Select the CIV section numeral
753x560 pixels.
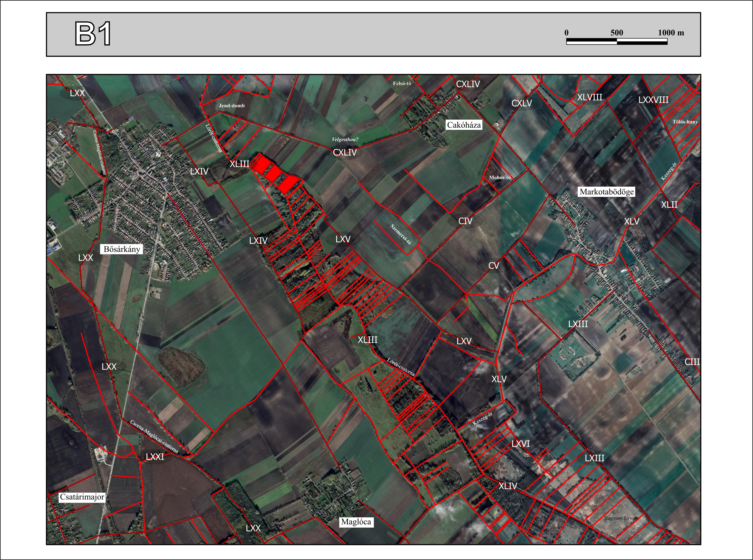465,221
